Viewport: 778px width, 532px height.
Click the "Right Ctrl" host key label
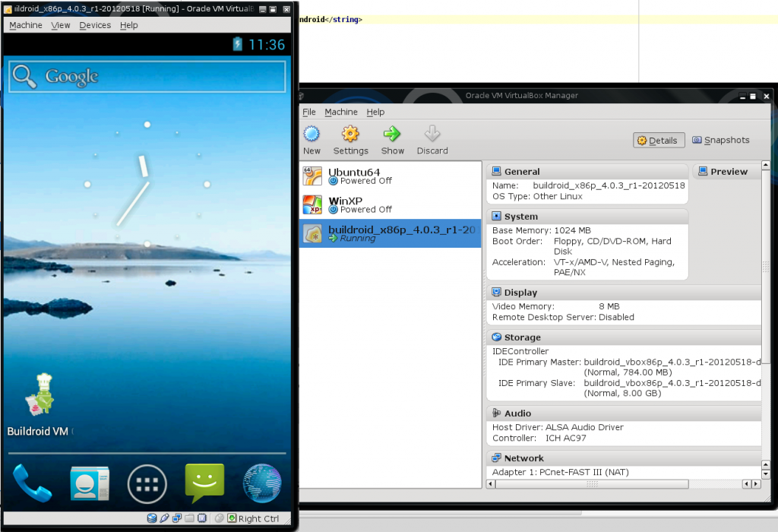[x=258, y=518]
